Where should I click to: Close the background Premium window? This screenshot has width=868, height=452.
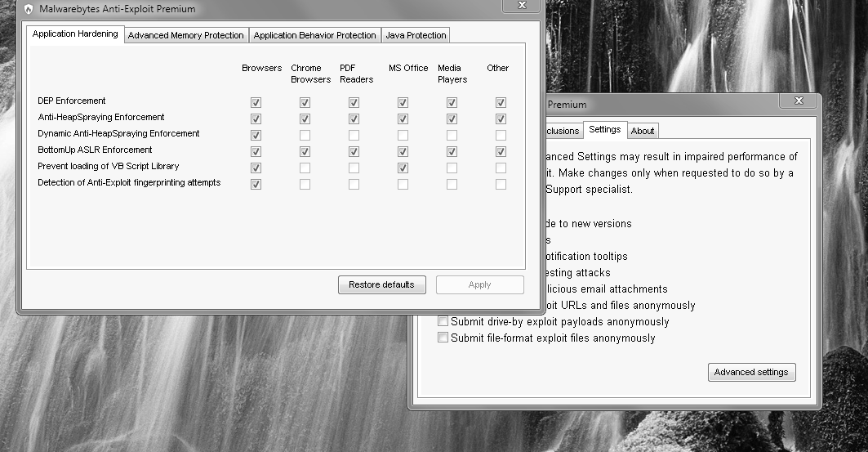799,101
